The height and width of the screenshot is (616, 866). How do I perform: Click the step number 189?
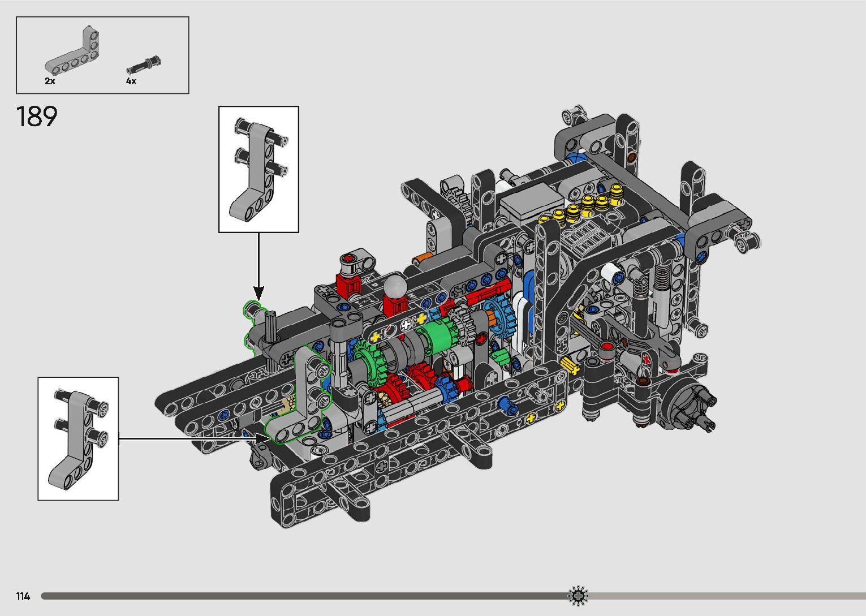point(37,117)
